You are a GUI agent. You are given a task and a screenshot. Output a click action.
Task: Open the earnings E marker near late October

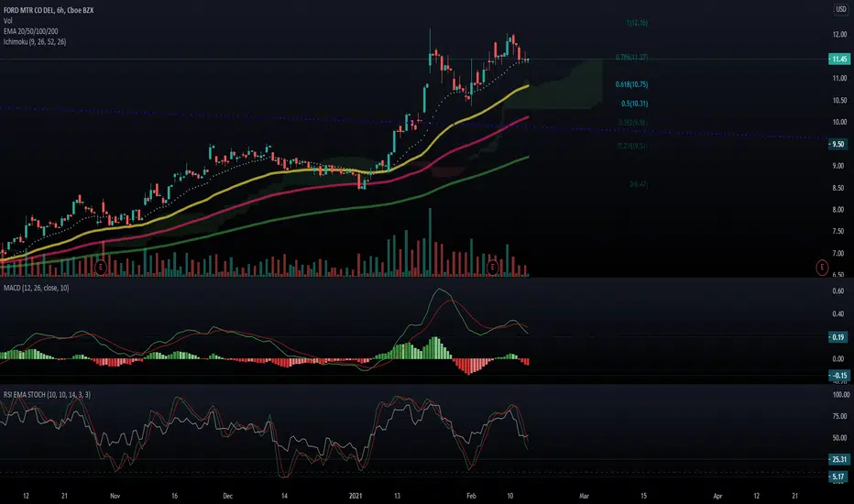tap(100, 268)
